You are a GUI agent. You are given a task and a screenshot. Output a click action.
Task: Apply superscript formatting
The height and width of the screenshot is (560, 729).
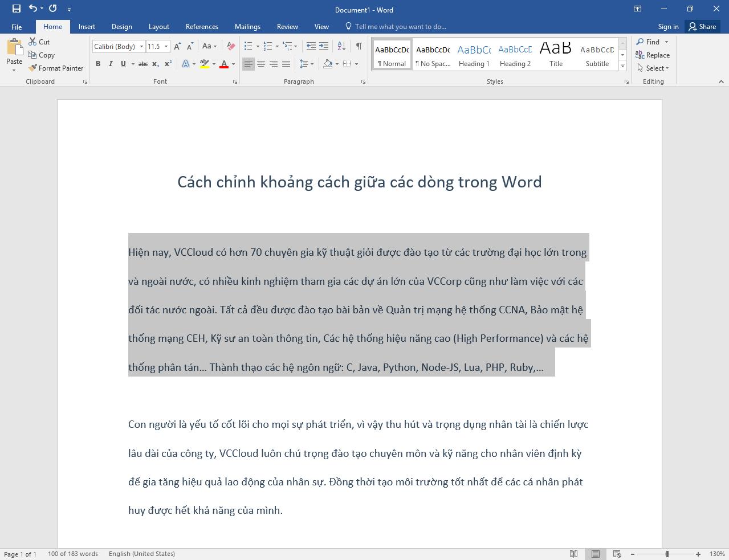click(168, 64)
